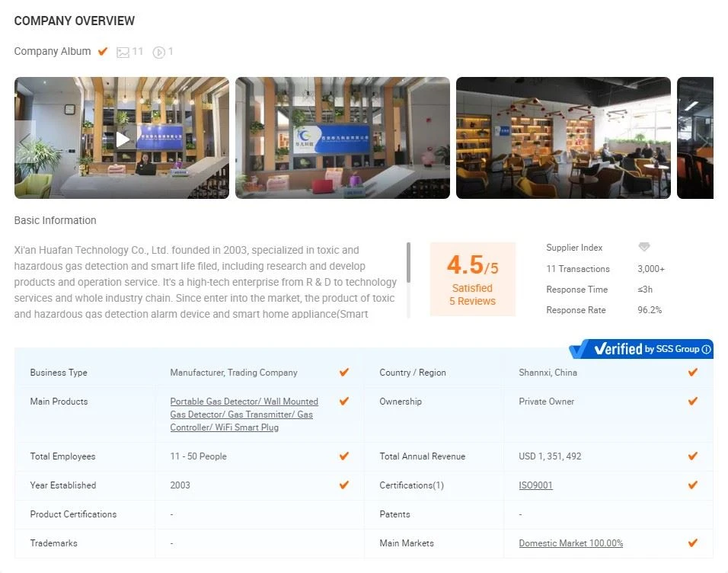
Task: Click the '≤3h' response time value
Action: tap(645, 289)
